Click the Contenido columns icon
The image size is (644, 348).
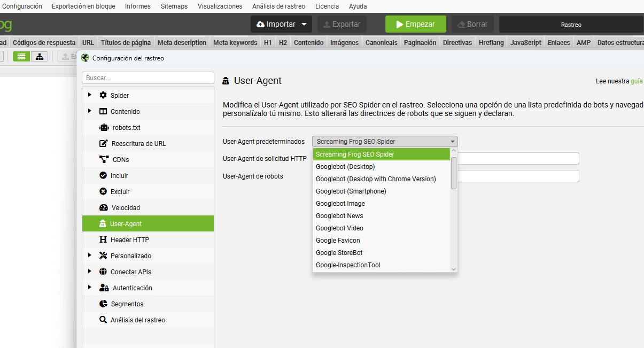[x=103, y=111]
